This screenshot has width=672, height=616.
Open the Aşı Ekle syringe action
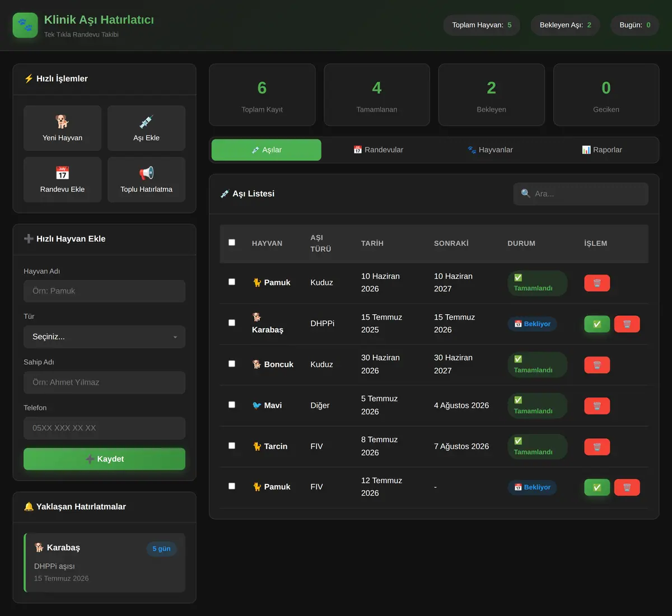click(x=146, y=128)
